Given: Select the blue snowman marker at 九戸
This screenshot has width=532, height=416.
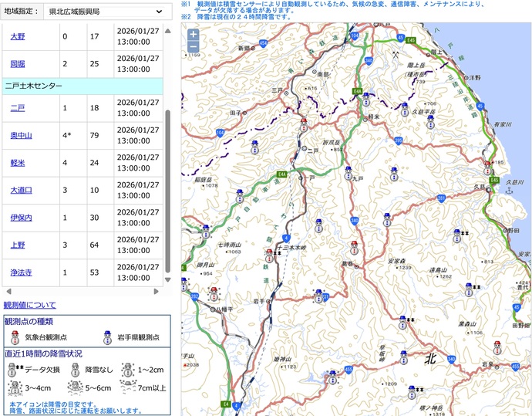Looking at the screenshot, I should pos(348,174).
